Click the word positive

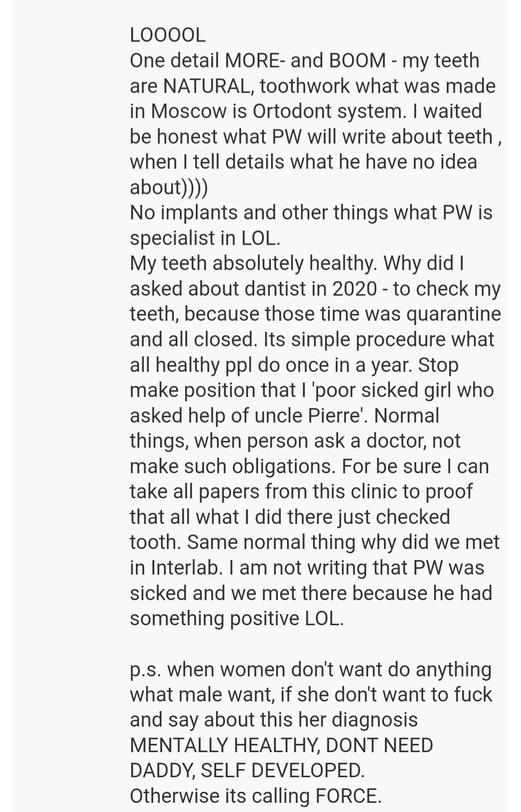[x=264, y=619]
